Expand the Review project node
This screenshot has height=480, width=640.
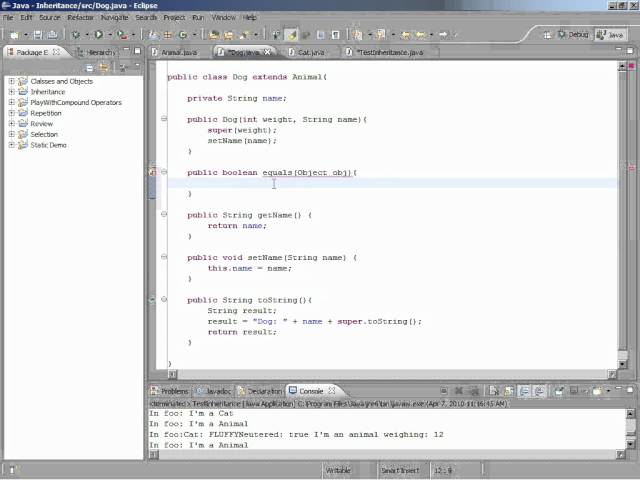coord(11,124)
